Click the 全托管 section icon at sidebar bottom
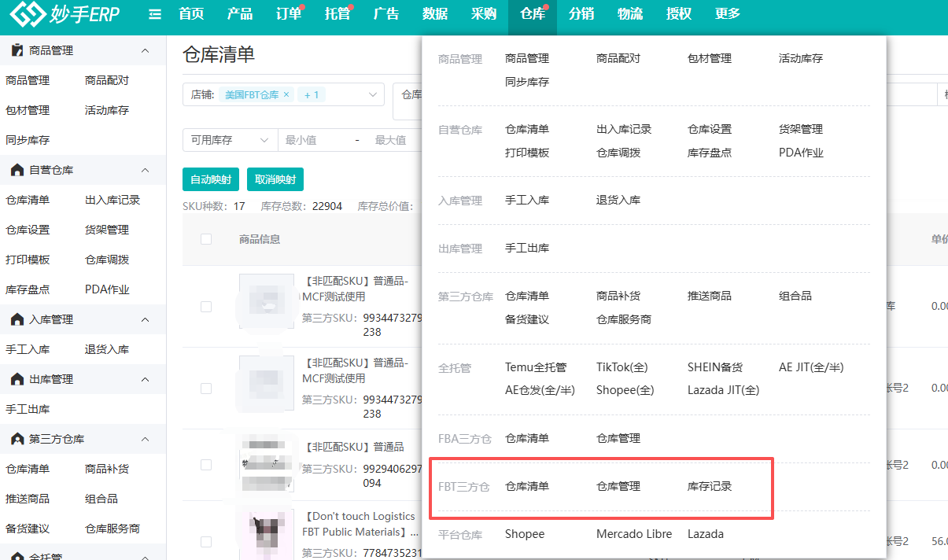Image resolution: width=948 pixels, height=560 pixels. point(18,554)
